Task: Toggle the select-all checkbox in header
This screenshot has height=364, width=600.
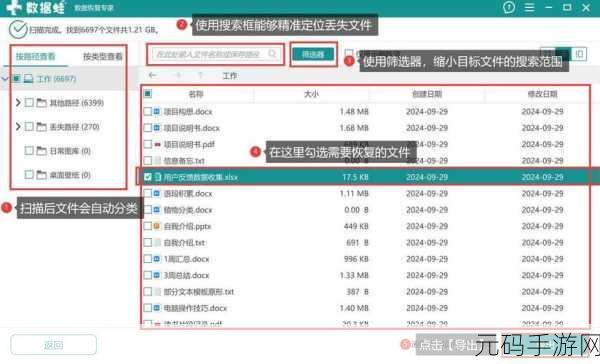Action: pos(148,94)
